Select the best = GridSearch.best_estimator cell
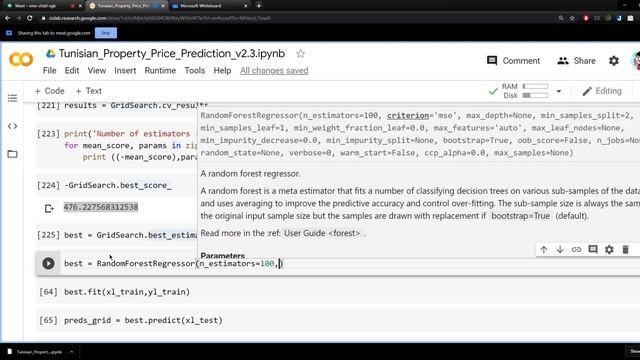This screenshot has height=360, width=640. click(131, 236)
